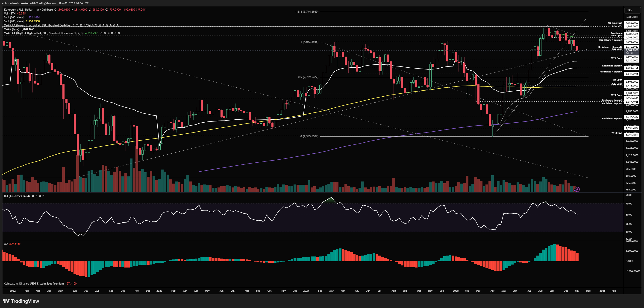Click the 2024 label on time axis

[x=306, y=291]
